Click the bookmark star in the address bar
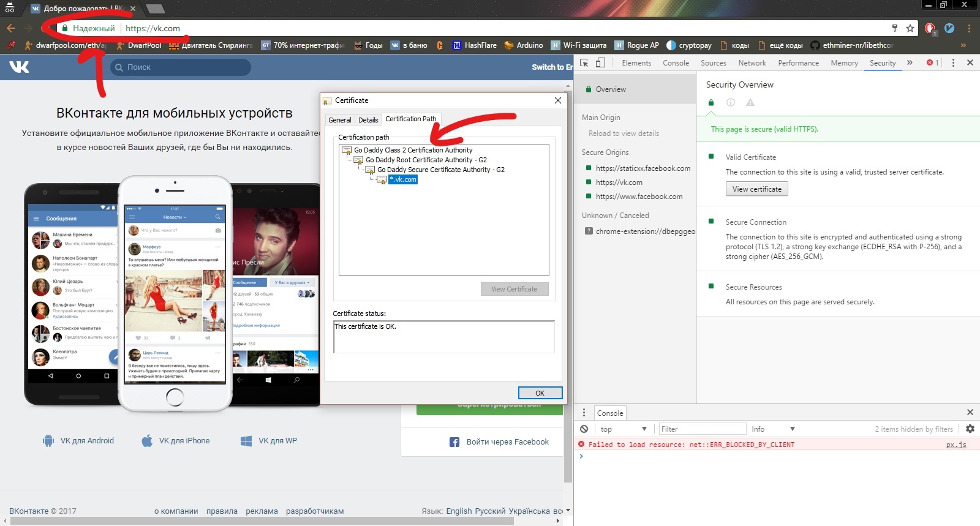 pyautogui.click(x=910, y=28)
